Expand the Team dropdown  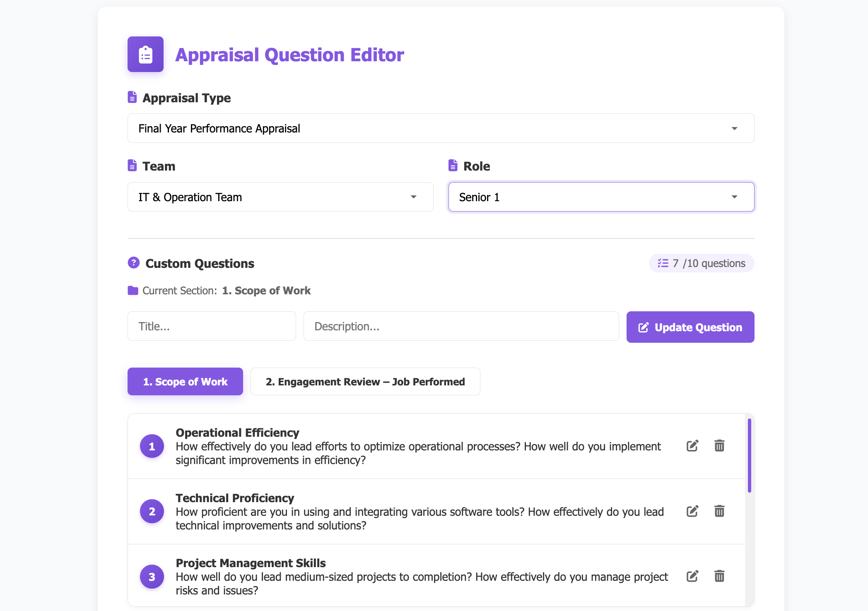[x=280, y=197]
